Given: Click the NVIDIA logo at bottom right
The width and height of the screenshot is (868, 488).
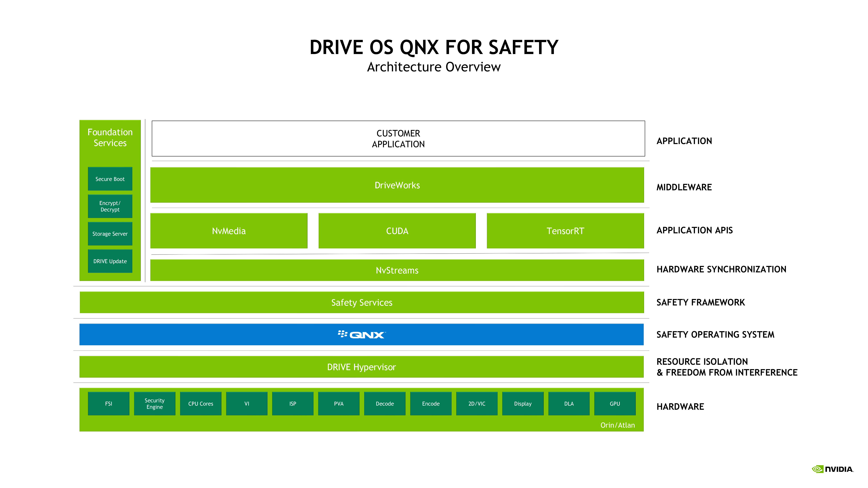Looking at the screenshot, I should [x=833, y=469].
